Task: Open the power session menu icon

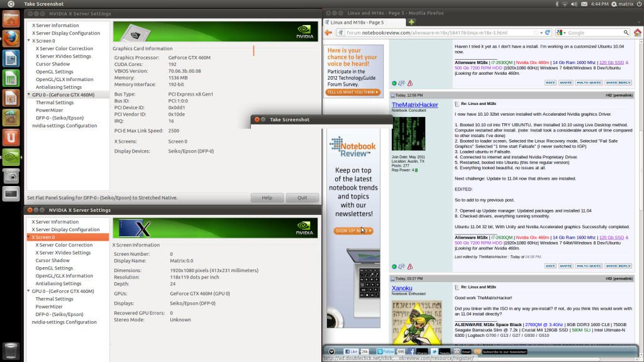Action: pos(639,4)
